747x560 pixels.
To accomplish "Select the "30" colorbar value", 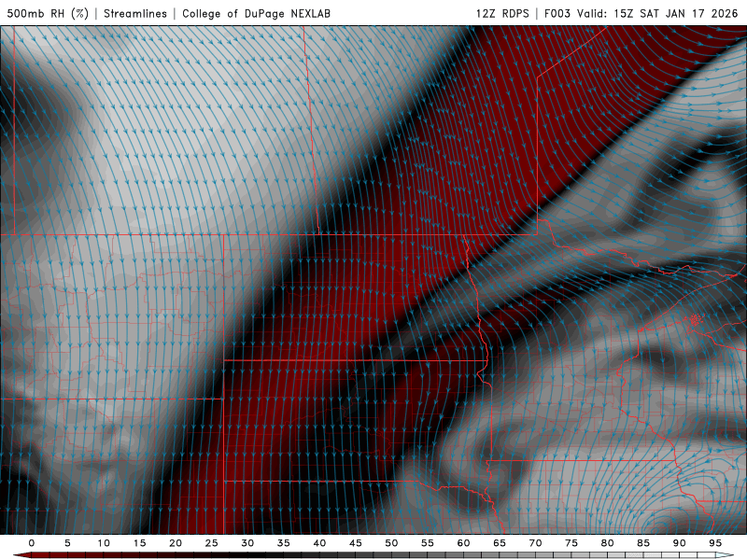I will [x=247, y=543].
